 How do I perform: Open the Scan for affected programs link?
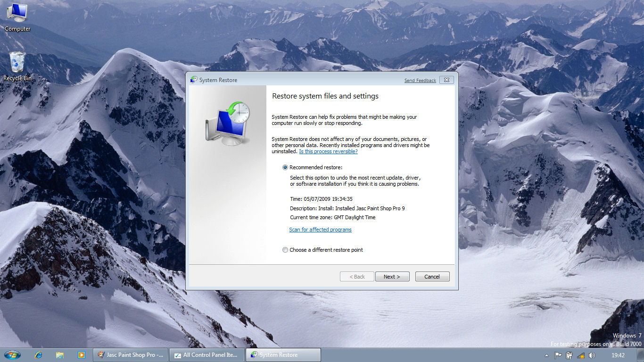coord(320,230)
